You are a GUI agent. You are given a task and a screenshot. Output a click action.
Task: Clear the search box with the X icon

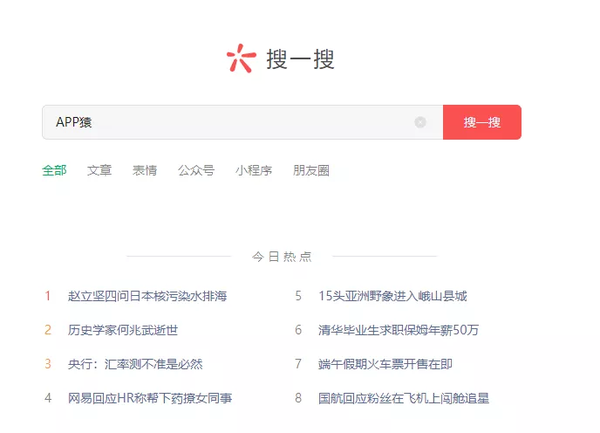[420, 122]
